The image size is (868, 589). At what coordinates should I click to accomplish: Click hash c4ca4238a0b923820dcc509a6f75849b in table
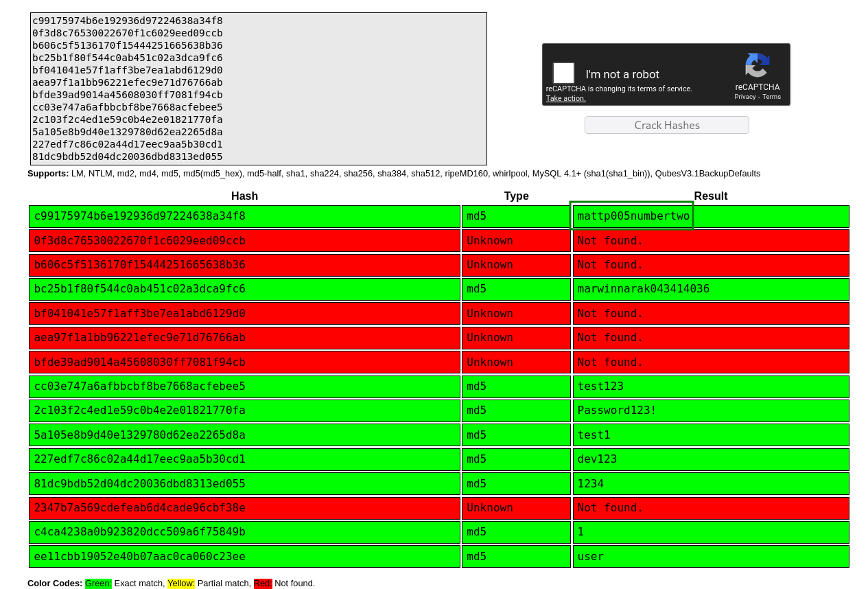(x=244, y=532)
